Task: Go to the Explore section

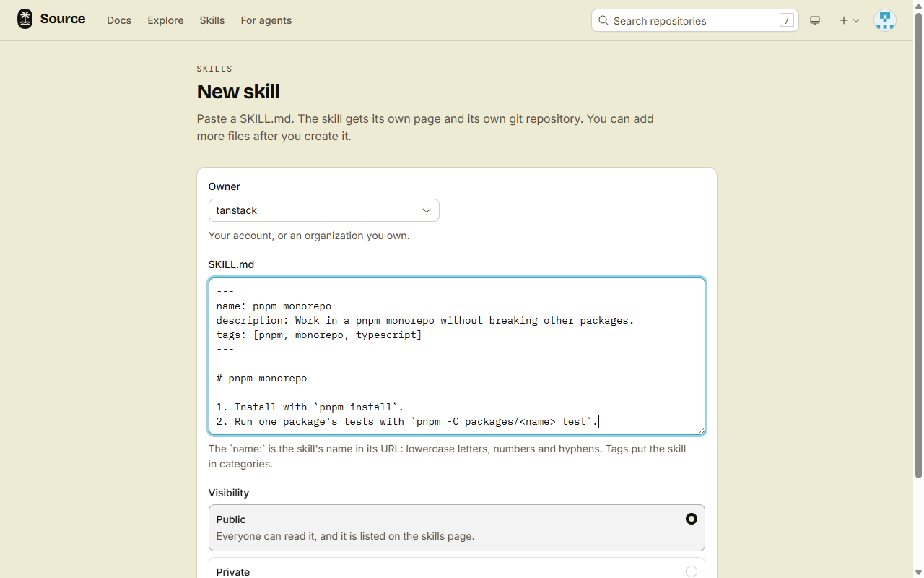Action: click(x=165, y=20)
